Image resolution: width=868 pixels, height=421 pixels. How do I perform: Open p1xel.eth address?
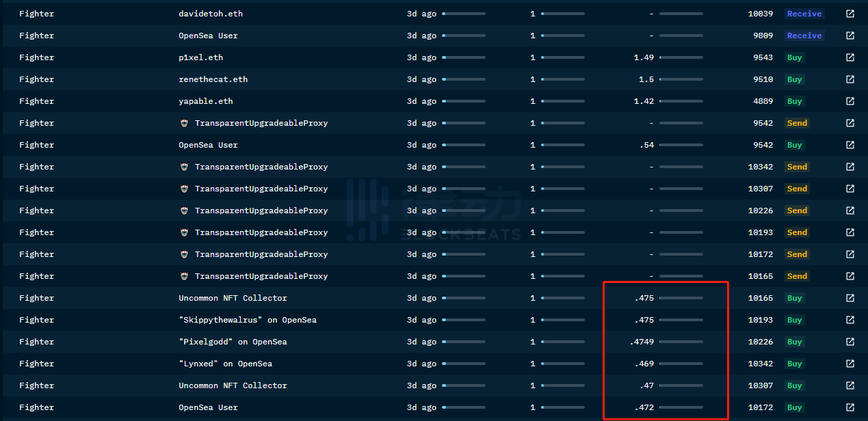pyautogui.click(x=201, y=57)
